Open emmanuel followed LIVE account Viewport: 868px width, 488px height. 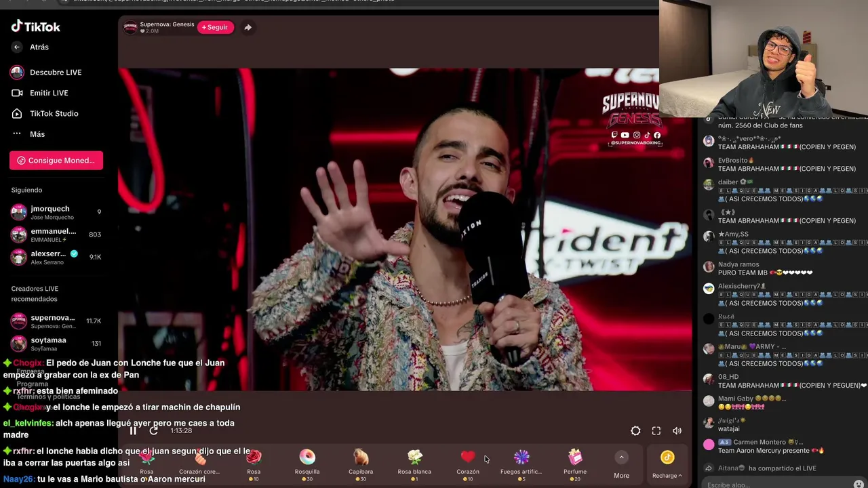(x=56, y=235)
